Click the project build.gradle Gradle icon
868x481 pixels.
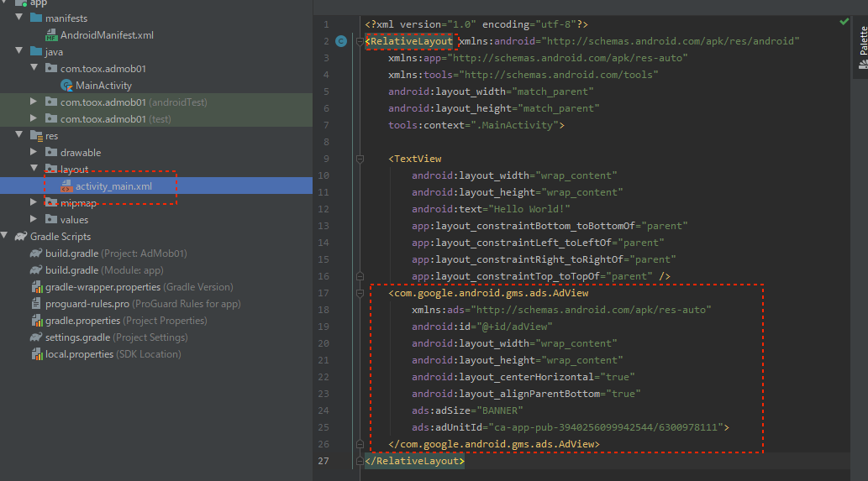point(36,254)
